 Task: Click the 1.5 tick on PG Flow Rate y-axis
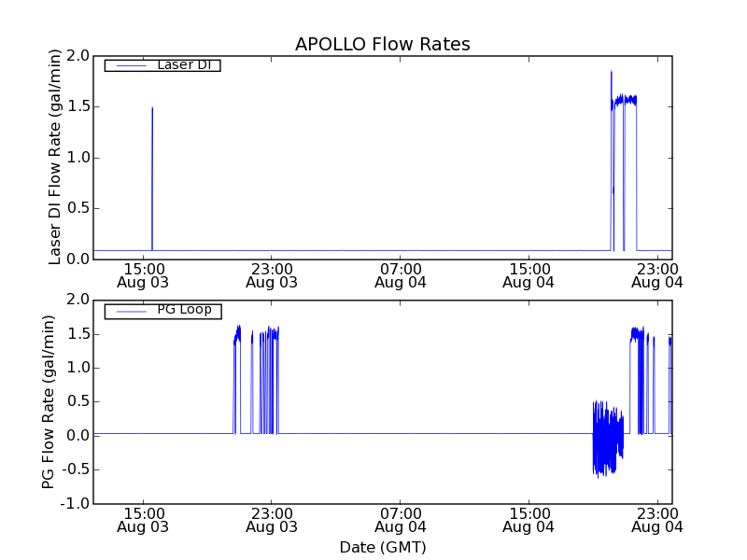pos(78,334)
